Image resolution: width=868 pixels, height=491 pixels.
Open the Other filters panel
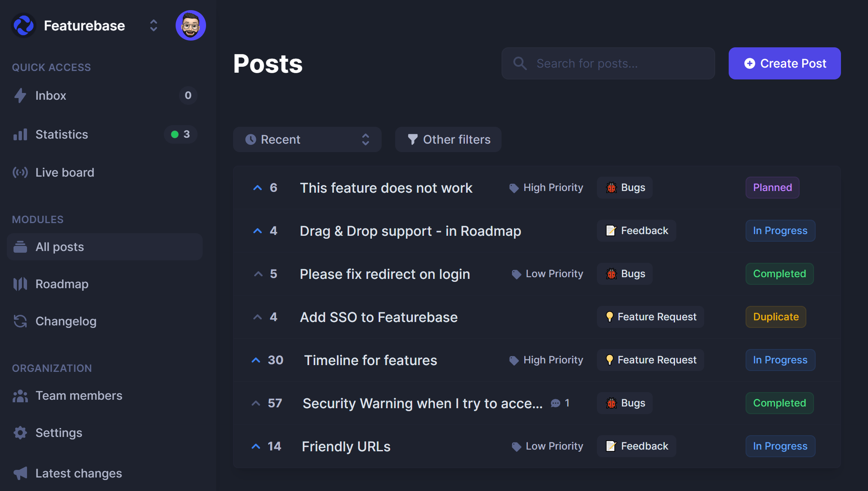click(x=448, y=139)
